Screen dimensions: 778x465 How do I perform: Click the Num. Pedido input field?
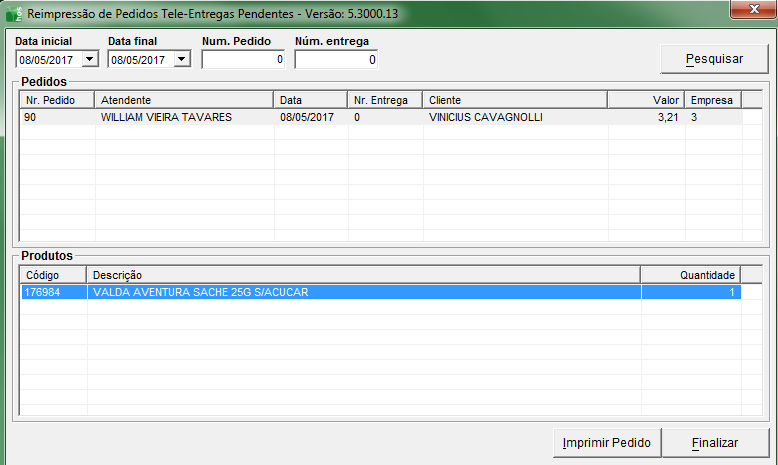click(243, 60)
